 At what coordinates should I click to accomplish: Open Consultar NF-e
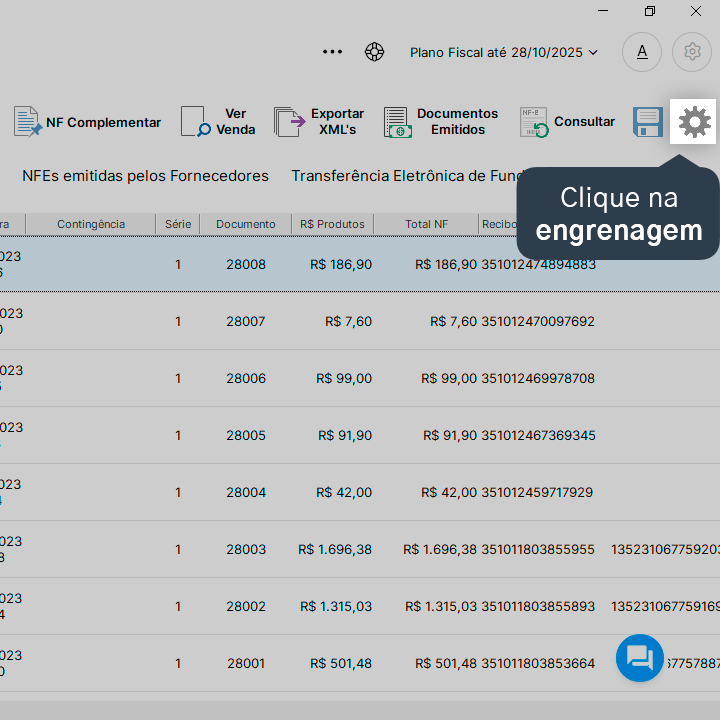(567, 122)
